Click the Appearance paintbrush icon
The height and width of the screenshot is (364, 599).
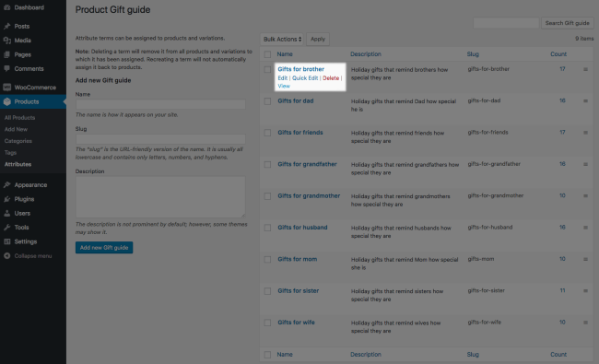6,185
